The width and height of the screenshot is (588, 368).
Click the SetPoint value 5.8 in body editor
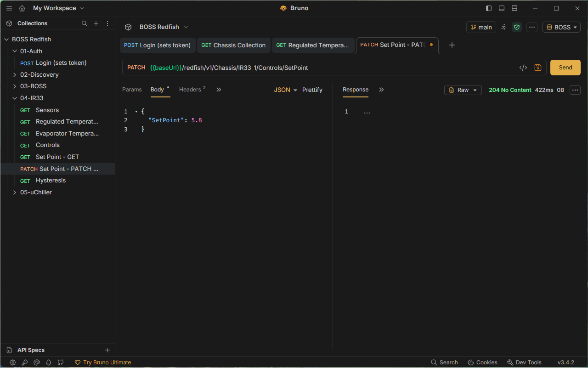197,120
